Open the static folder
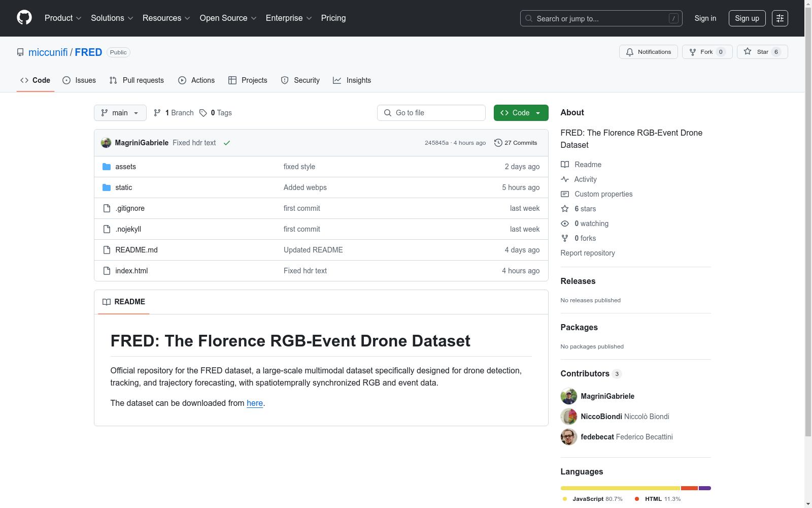This screenshot has width=812, height=508. point(123,187)
